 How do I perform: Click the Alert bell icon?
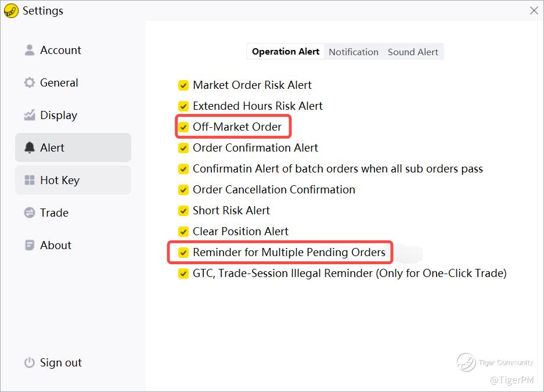coord(30,148)
